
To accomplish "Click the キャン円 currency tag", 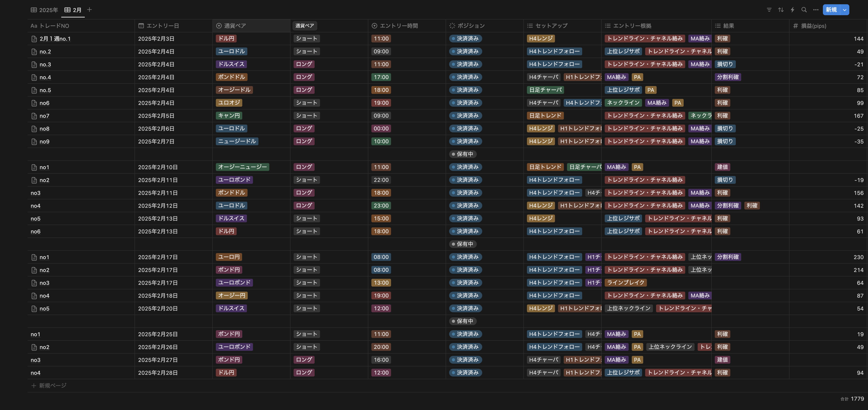I will pos(229,115).
